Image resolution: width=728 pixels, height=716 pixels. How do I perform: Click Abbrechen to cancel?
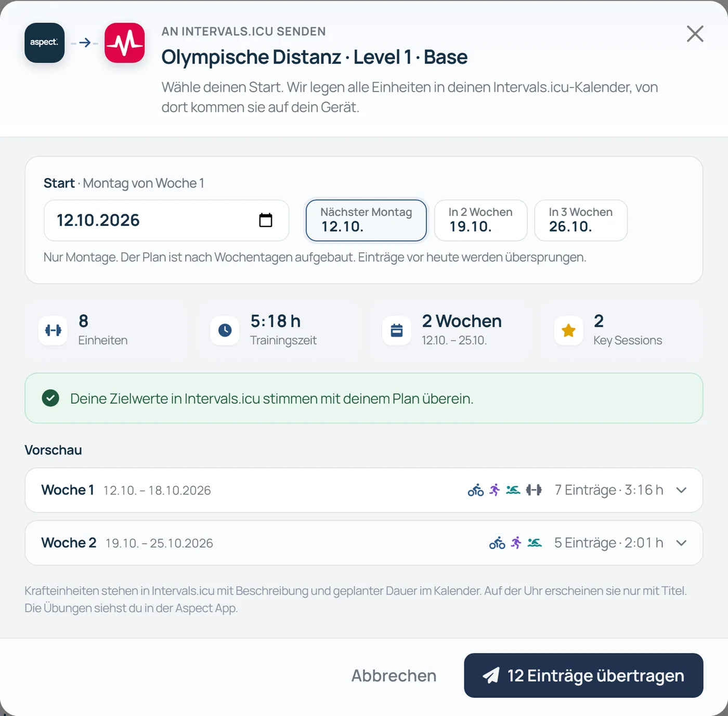coord(394,675)
